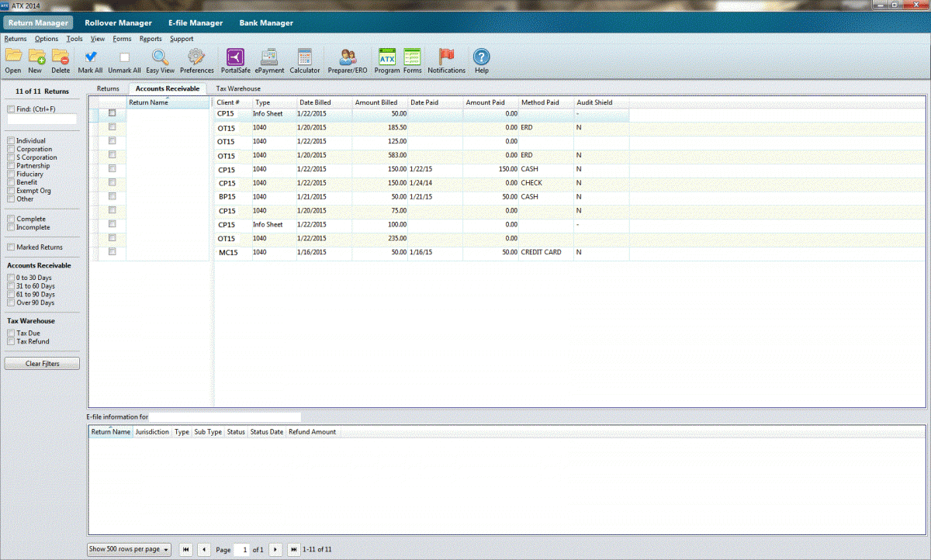This screenshot has height=560, width=931.
Task: Sort by Date Billed column header
Action: click(x=324, y=102)
